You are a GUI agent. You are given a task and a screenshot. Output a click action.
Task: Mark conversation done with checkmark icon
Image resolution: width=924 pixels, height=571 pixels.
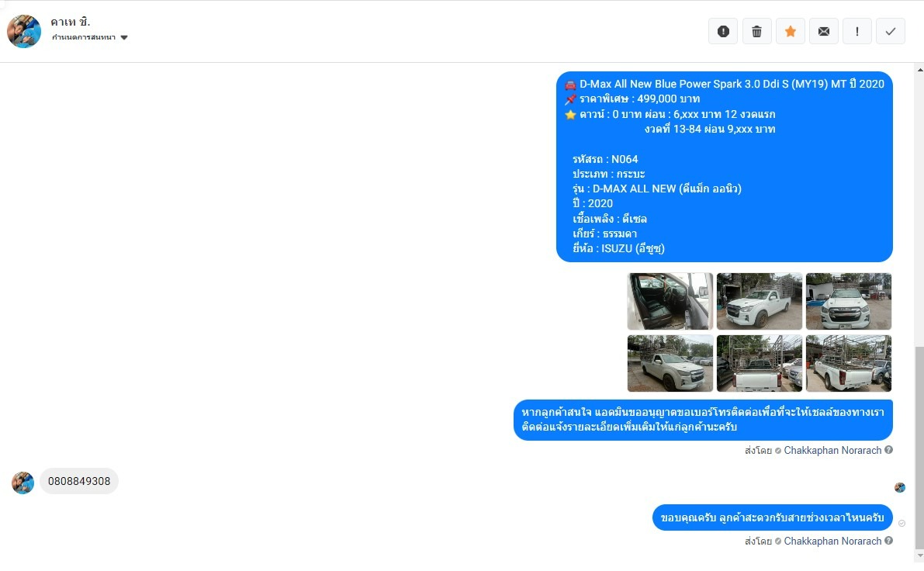click(891, 31)
